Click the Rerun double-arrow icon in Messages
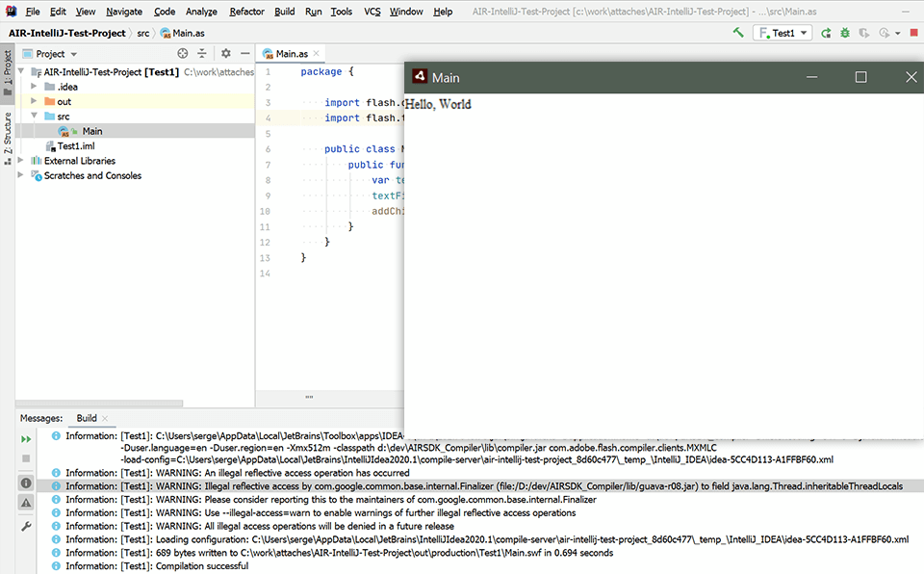 26,439
